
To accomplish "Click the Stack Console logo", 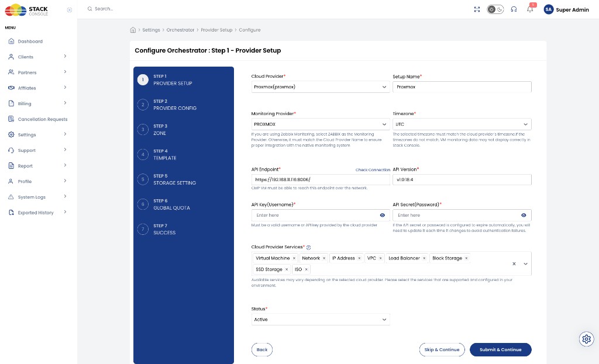I will point(26,10).
